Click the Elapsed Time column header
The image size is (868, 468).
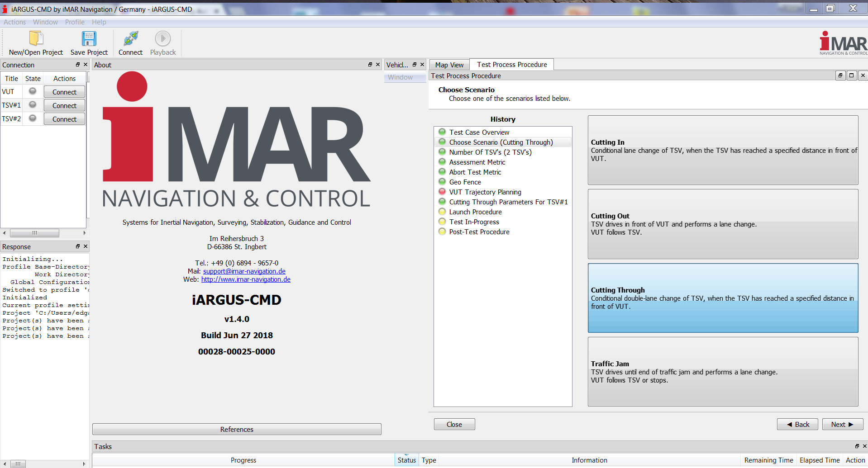(820, 460)
